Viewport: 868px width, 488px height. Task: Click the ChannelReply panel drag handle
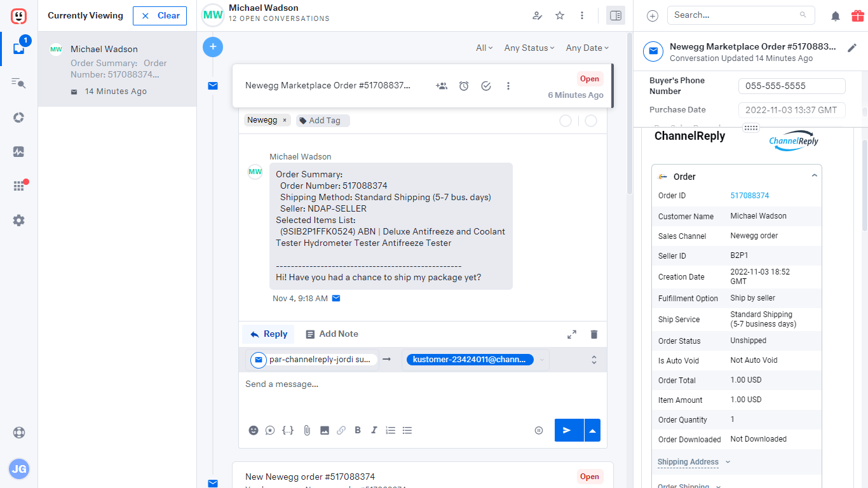[x=751, y=128]
